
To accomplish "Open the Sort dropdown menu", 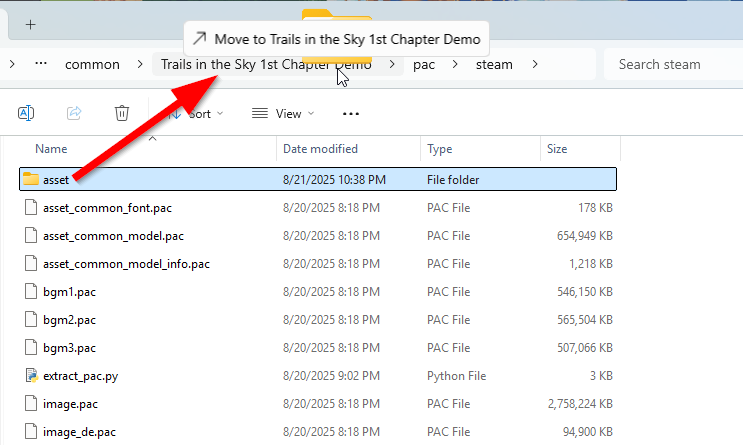I will (196, 114).
